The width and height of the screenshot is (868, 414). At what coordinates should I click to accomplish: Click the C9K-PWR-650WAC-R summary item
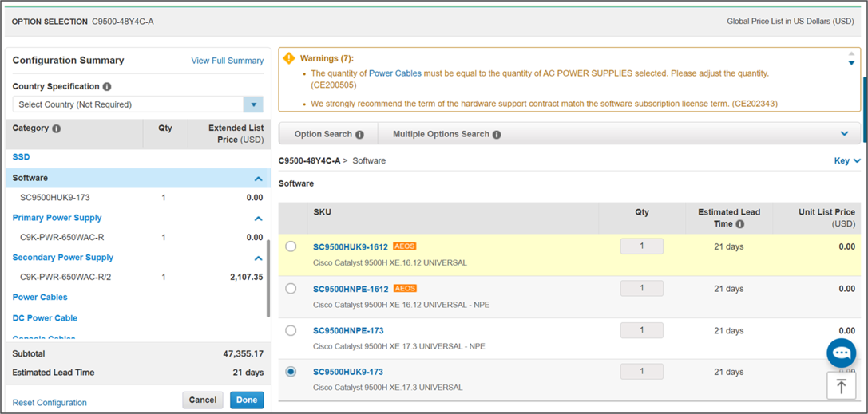click(x=62, y=237)
